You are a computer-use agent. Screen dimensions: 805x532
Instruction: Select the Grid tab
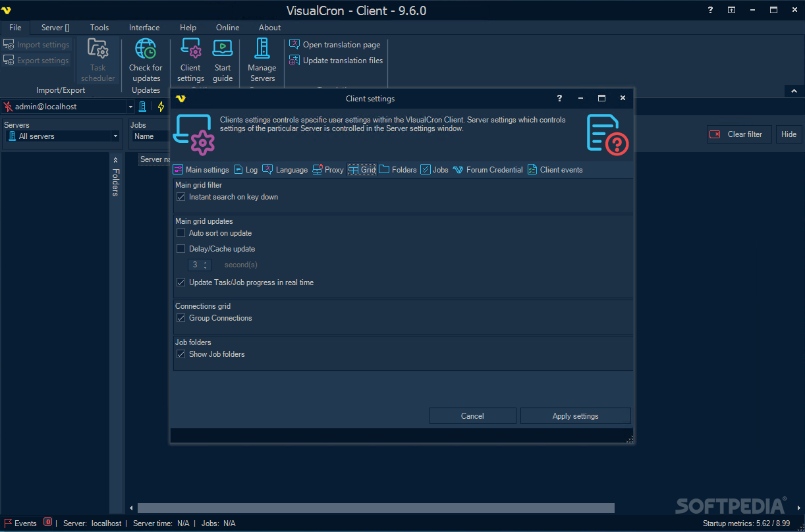[x=362, y=170]
